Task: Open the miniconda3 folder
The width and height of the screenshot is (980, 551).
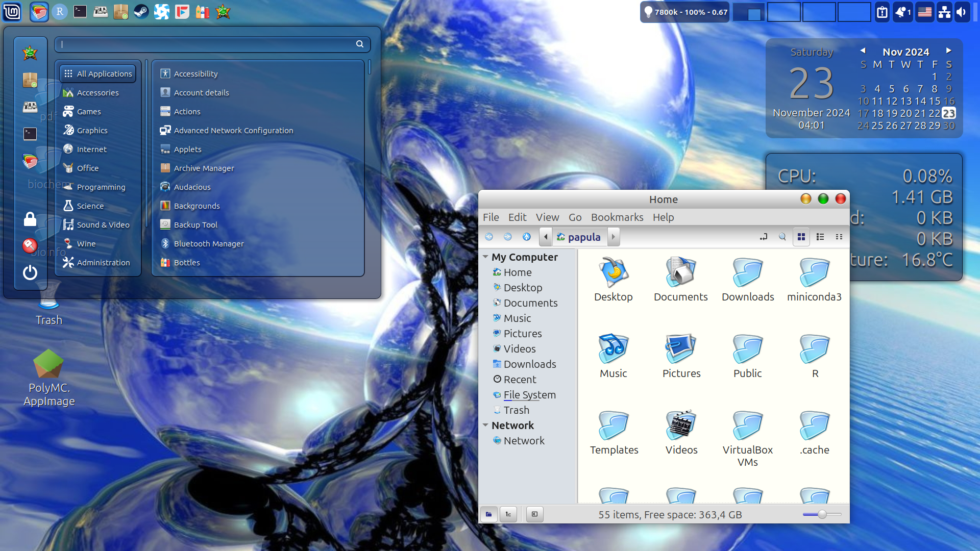Action: 815,279
